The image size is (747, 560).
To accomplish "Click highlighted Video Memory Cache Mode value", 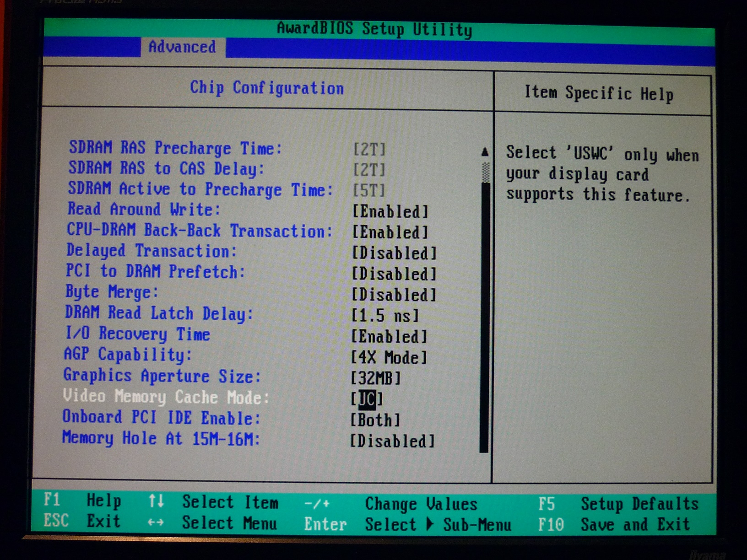I will (x=367, y=399).
